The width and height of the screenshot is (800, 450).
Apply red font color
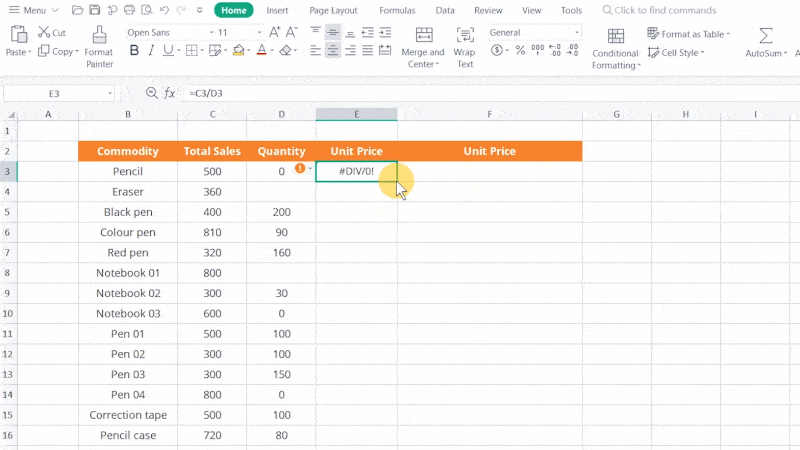(x=262, y=51)
